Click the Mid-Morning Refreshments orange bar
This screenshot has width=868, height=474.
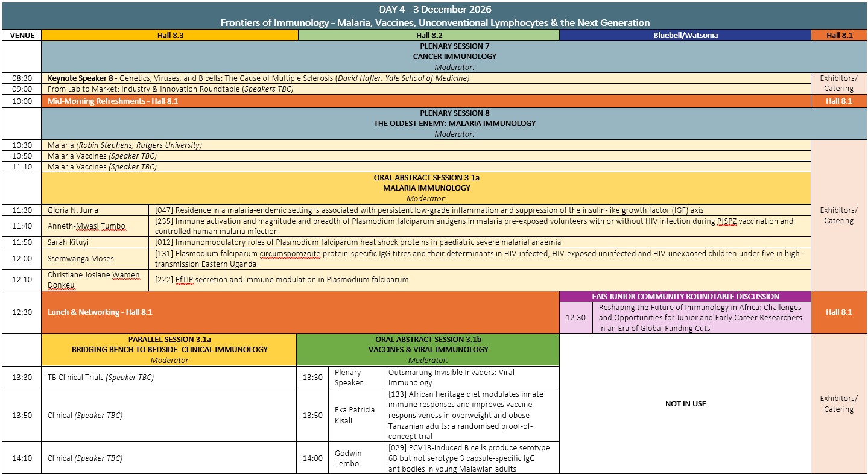point(426,101)
